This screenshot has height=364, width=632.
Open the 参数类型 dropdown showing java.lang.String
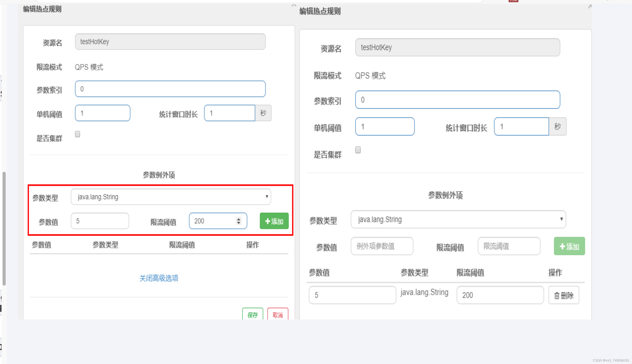[x=170, y=197]
